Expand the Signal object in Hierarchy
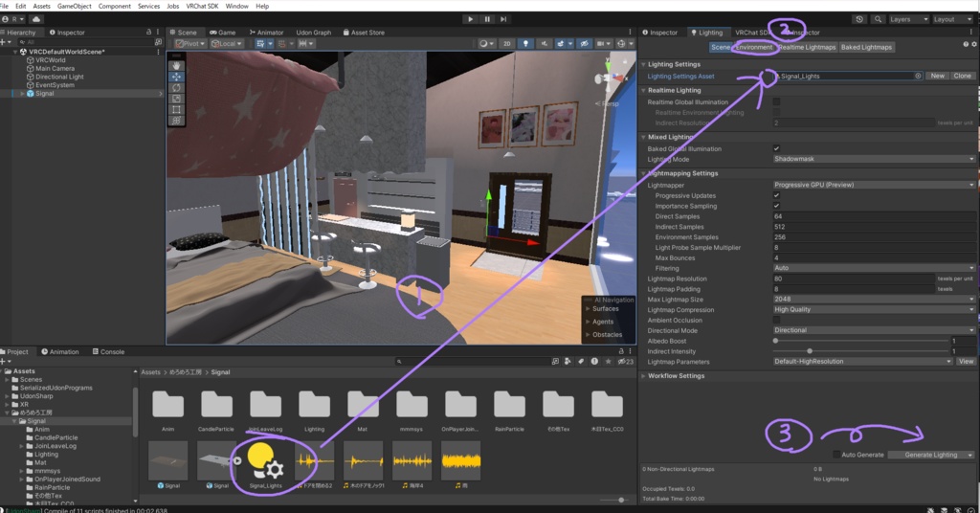980x513 pixels. point(23,93)
